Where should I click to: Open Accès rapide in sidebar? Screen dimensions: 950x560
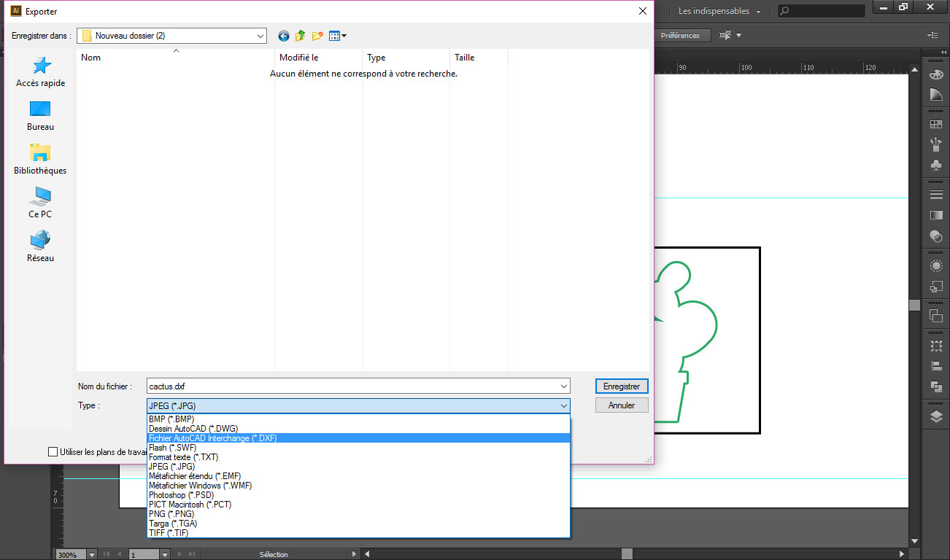click(41, 72)
